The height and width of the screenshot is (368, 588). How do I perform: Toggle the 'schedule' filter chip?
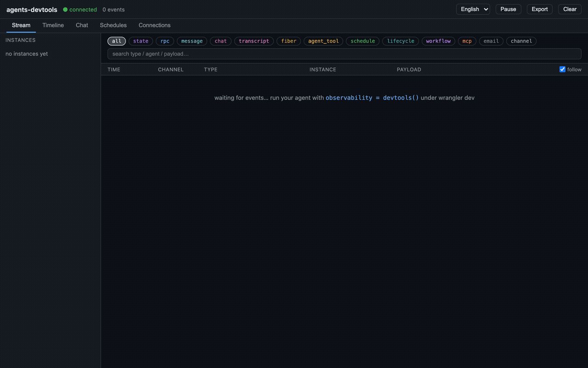pyautogui.click(x=363, y=41)
